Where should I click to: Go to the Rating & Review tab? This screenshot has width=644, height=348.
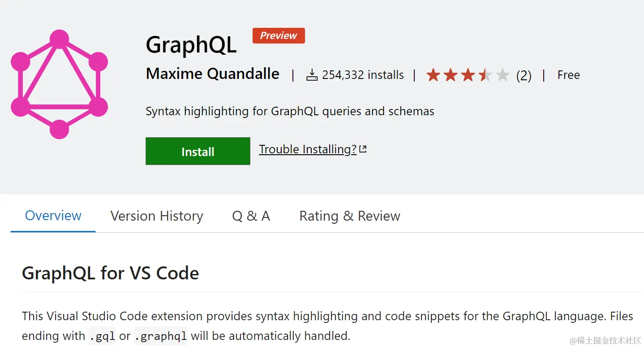pos(349,216)
